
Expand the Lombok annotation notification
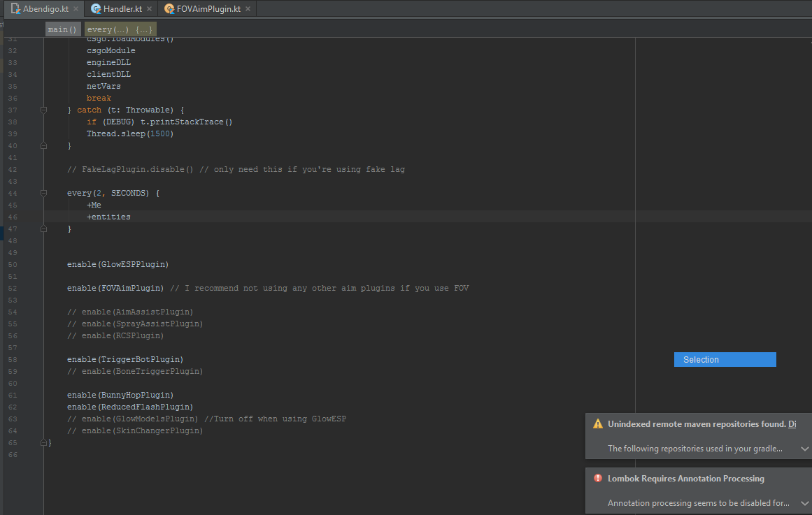pyautogui.click(x=804, y=503)
